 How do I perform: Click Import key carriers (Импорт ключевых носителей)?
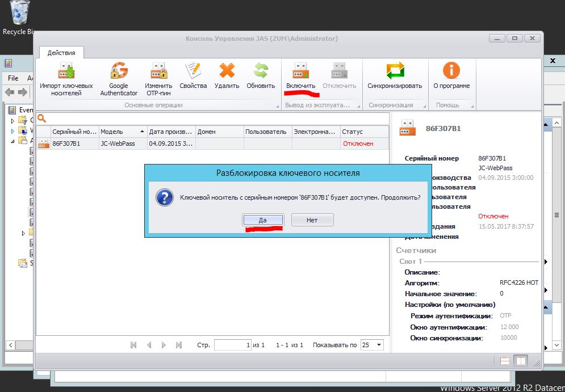66,79
